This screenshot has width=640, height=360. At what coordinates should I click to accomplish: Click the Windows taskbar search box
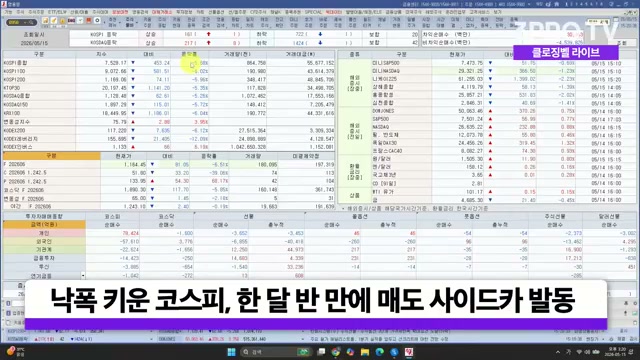tap(275, 352)
